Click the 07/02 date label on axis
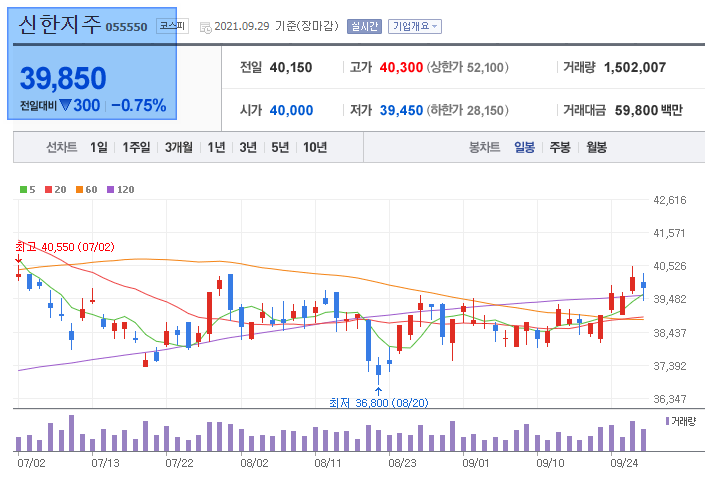This screenshot has width=705, height=482. click(x=31, y=463)
